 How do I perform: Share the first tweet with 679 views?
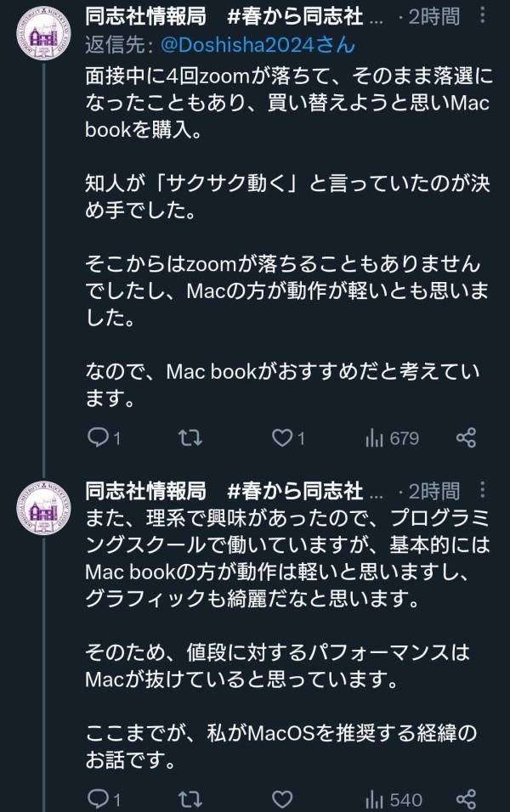coord(466,437)
